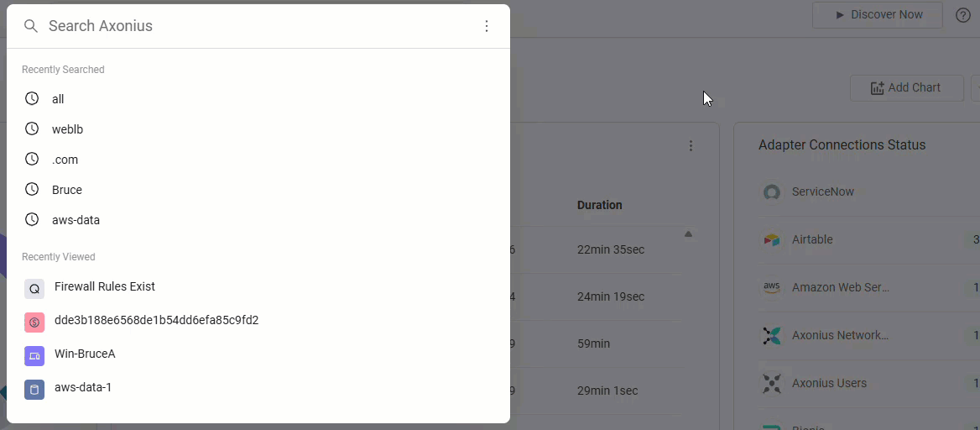Open the help question mark icon
Viewport: 980px width, 430px height.
coord(963,15)
